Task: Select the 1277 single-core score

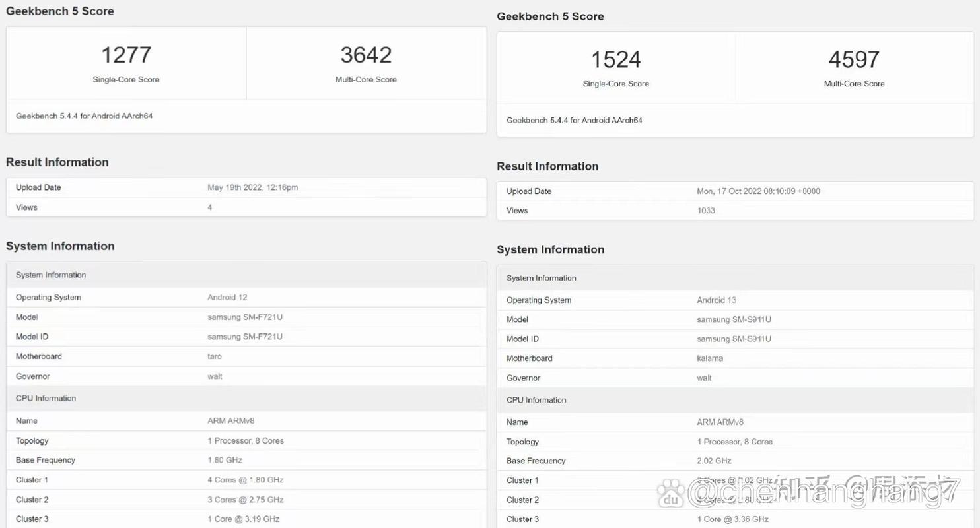Action: pyautogui.click(x=126, y=55)
